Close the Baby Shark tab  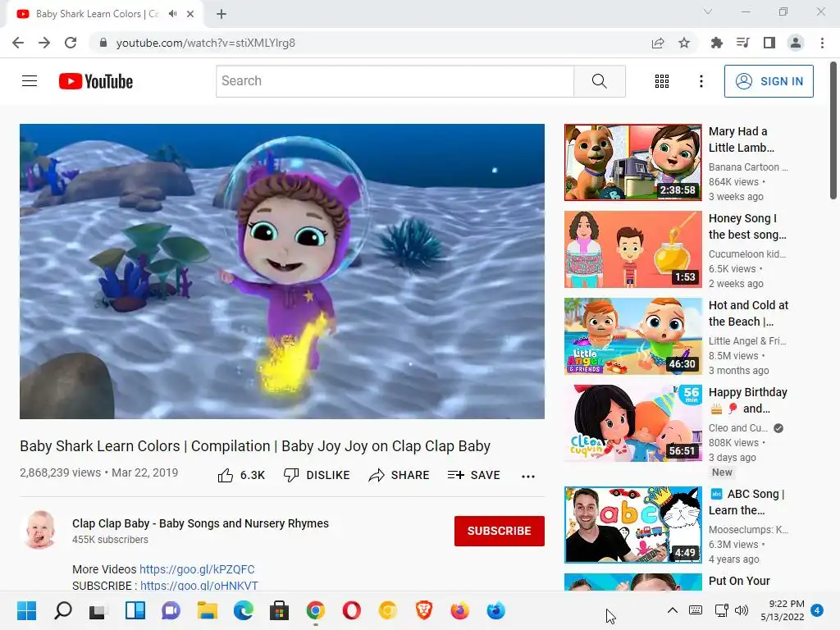coord(190,14)
